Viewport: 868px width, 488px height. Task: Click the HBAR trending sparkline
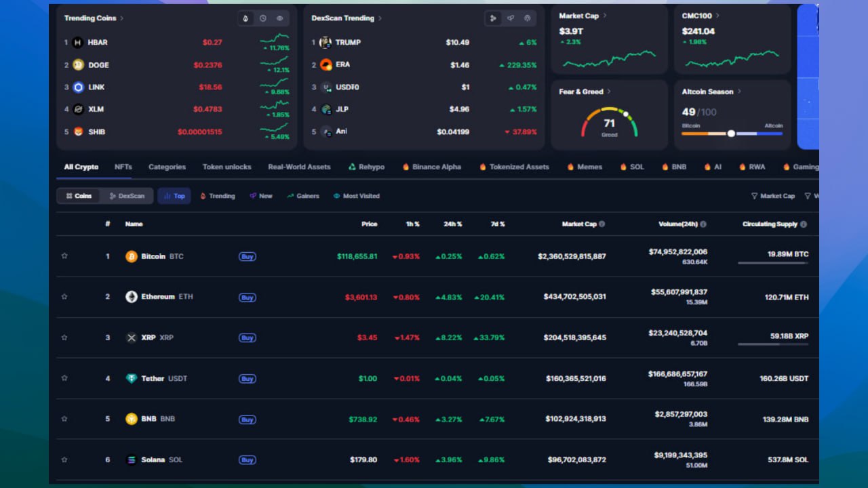(275, 39)
